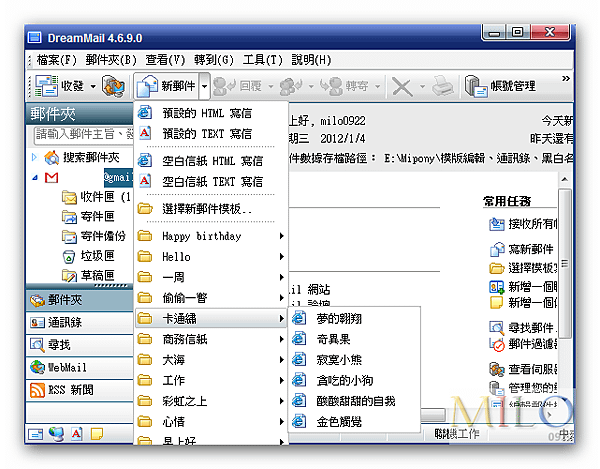Open the 查看(V) menu
Screen dimensions: 600x469
(x=165, y=60)
